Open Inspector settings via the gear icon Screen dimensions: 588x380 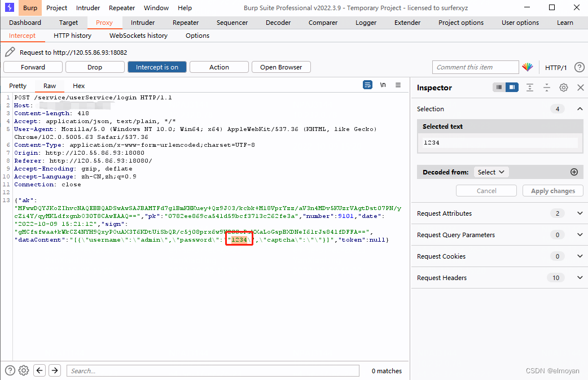[563, 88]
